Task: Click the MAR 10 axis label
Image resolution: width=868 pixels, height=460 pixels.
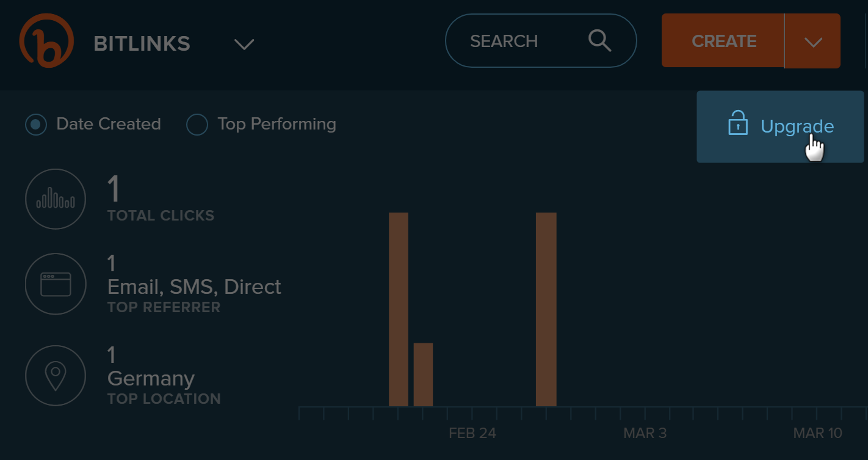Action: (x=818, y=433)
